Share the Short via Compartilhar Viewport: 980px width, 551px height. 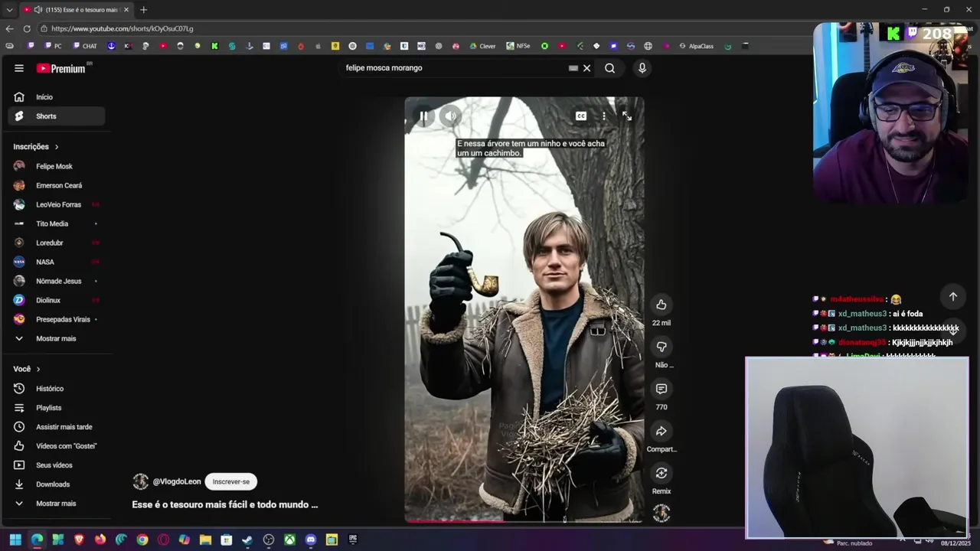[x=661, y=431]
